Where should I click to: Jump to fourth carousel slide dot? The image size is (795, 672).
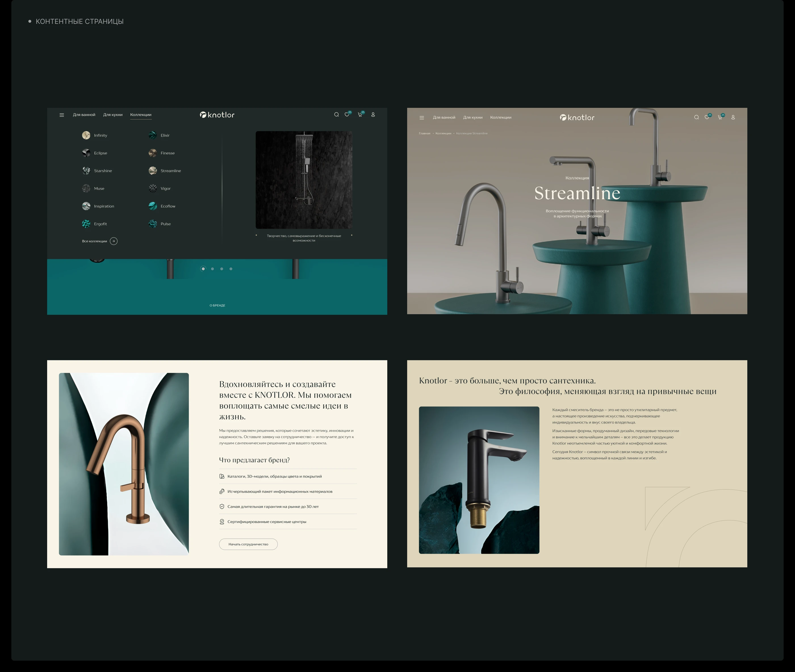[x=231, y=269]
